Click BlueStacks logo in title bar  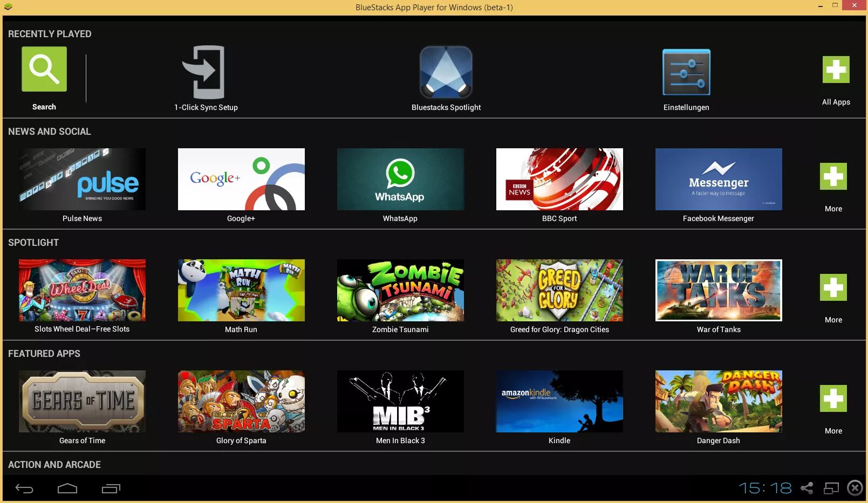click(8, 7)
